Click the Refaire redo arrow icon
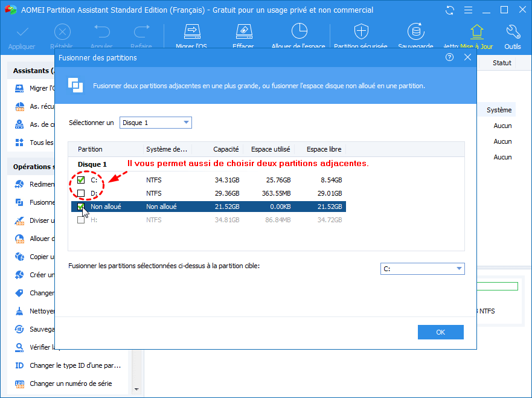Screen dimensions: 532x398 (141, 32)
